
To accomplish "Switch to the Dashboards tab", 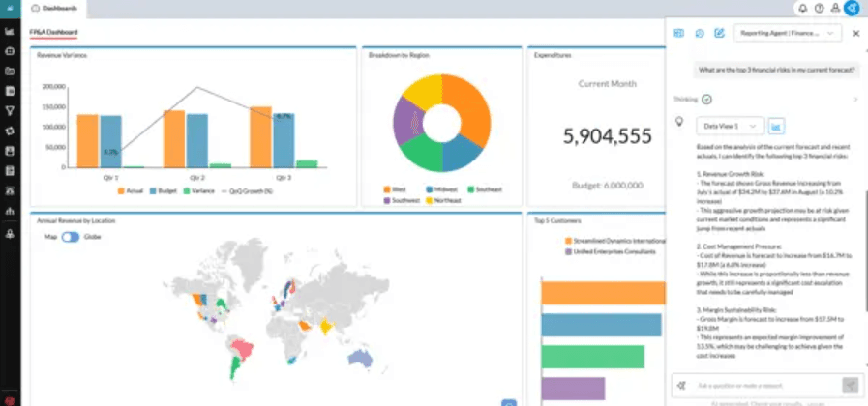I will [54, 9].
